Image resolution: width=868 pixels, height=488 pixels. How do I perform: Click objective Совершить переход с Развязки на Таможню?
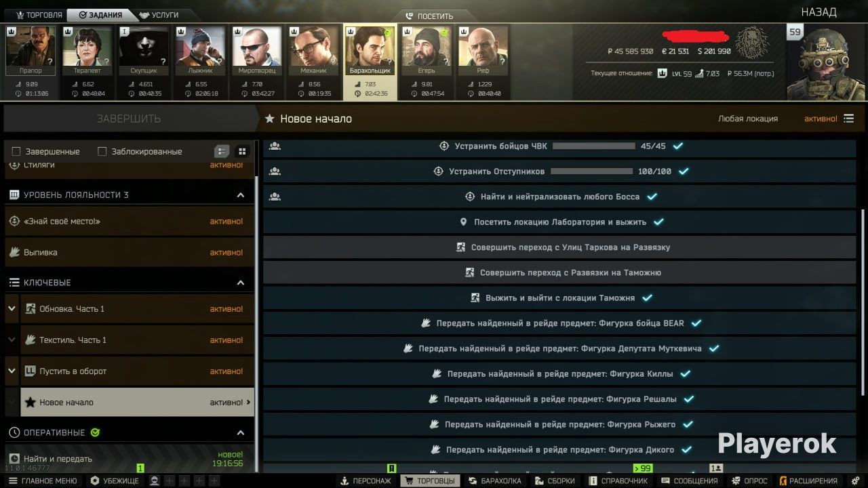[x=559, y=272]
